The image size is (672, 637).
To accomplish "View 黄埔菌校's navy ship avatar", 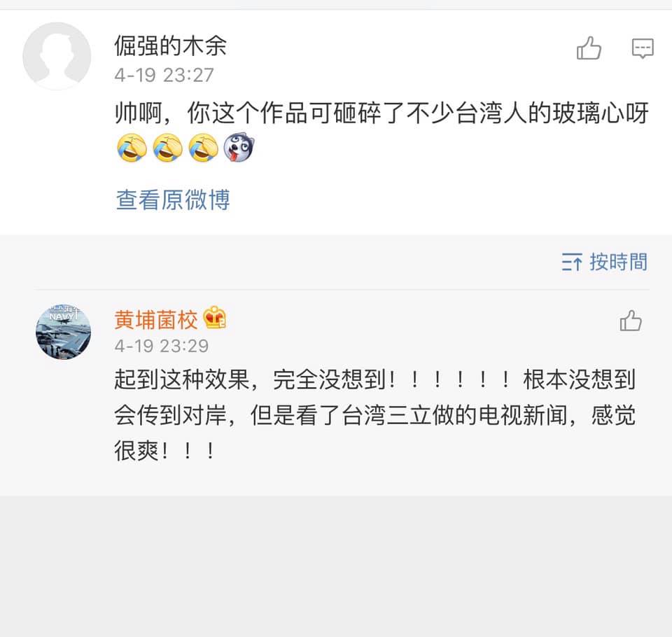I will click(63, 332).
